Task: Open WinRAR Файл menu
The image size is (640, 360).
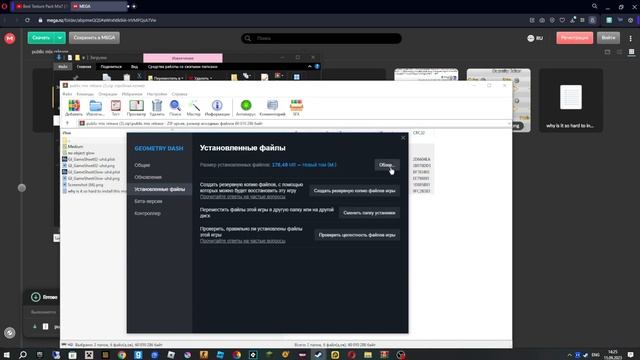Action: (67, 94)
